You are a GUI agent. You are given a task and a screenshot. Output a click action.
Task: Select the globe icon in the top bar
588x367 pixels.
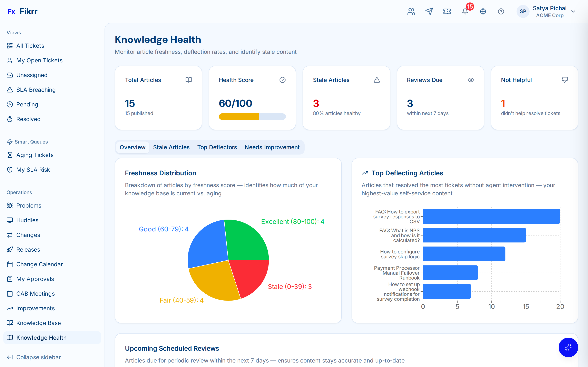click(x=483, y=11)
